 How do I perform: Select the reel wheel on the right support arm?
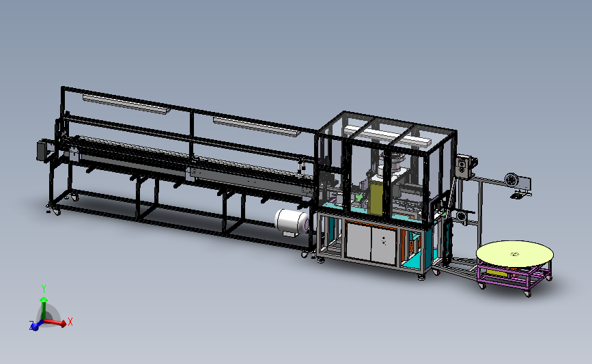[x=512, y=180]
